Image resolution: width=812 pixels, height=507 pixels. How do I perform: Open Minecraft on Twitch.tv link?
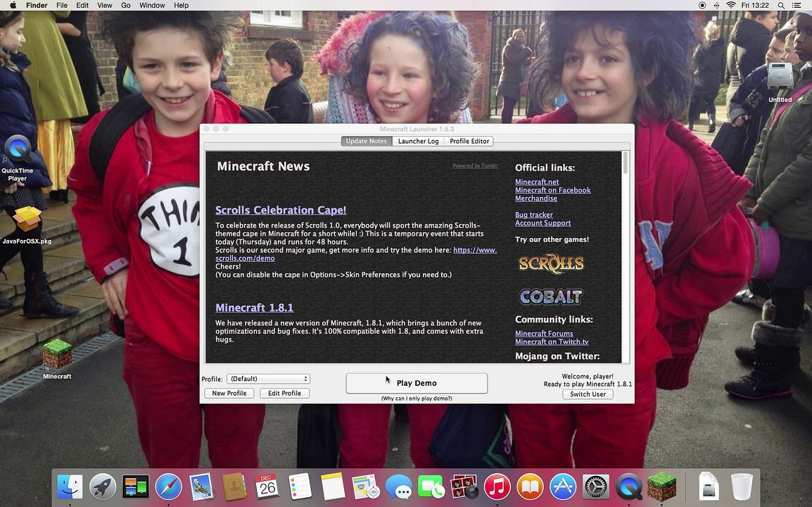[x=552, y=342]
